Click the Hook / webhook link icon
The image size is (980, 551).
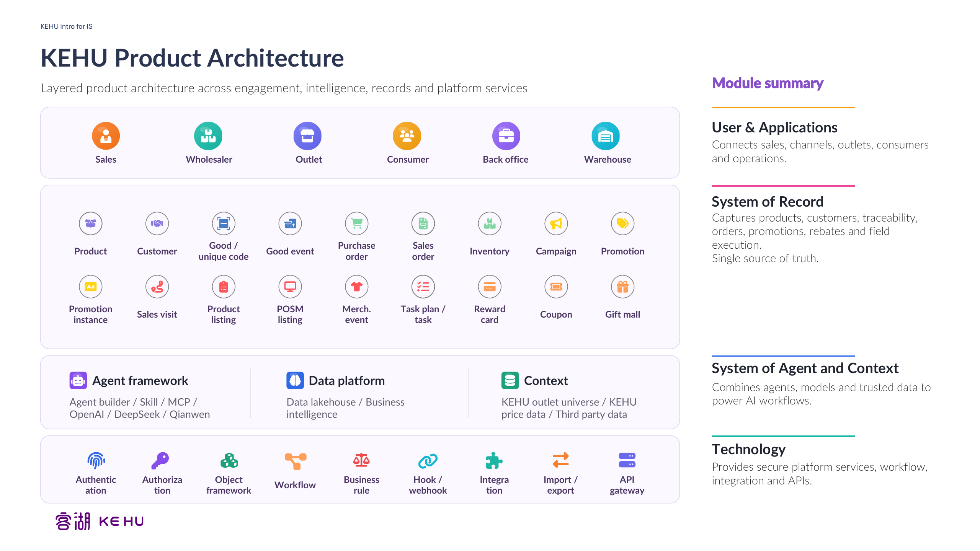coord(428,461)
